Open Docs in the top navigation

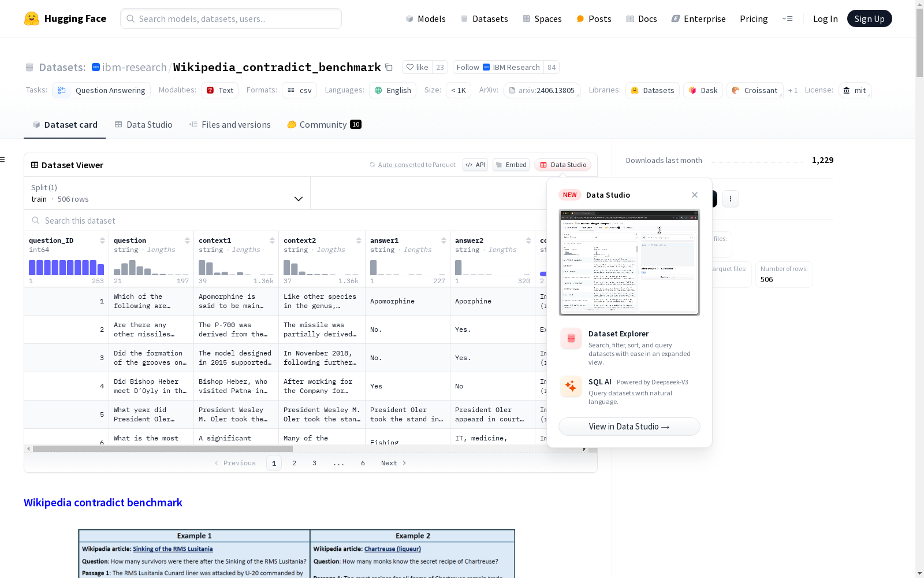coord(642,18)
